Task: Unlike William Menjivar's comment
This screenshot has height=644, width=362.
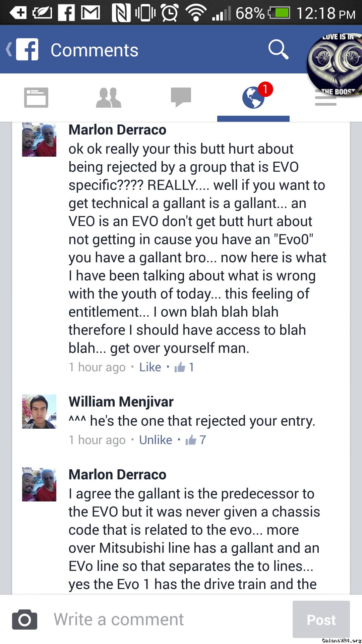Action: 156,440
